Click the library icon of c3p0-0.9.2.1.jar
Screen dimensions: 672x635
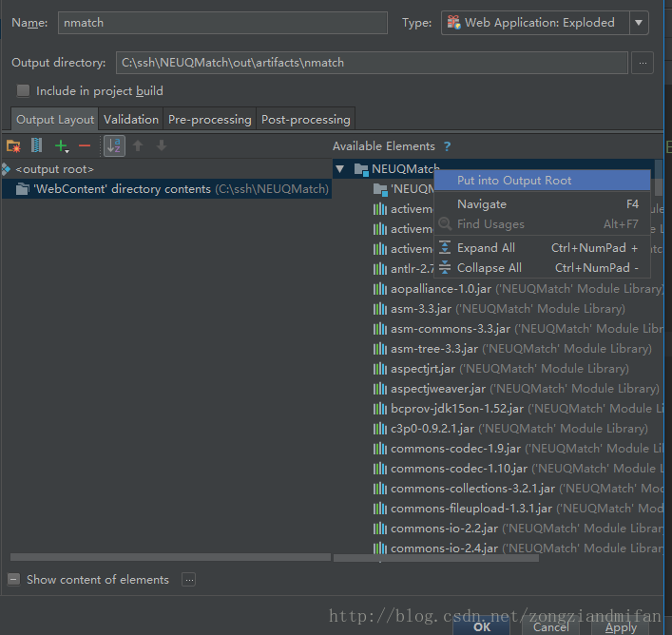point(379,429)
